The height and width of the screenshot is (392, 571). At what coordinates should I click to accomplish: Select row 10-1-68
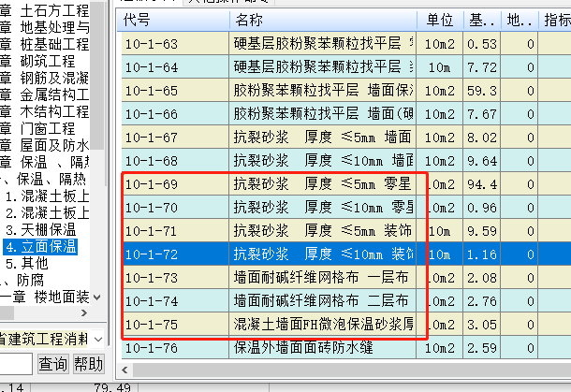pyautogui.click(x=346, y=161)
